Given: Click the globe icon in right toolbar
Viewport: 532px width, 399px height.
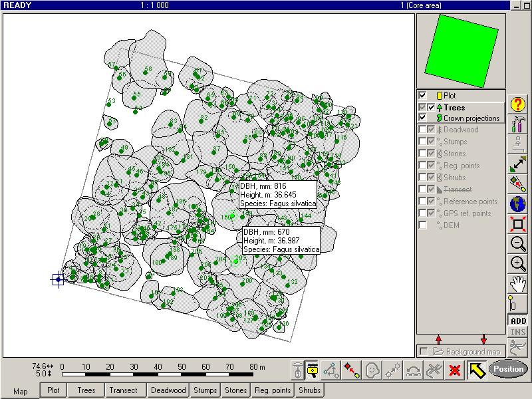Looking at the screenshot, I should pyautogui.click(x=518, y=203).
